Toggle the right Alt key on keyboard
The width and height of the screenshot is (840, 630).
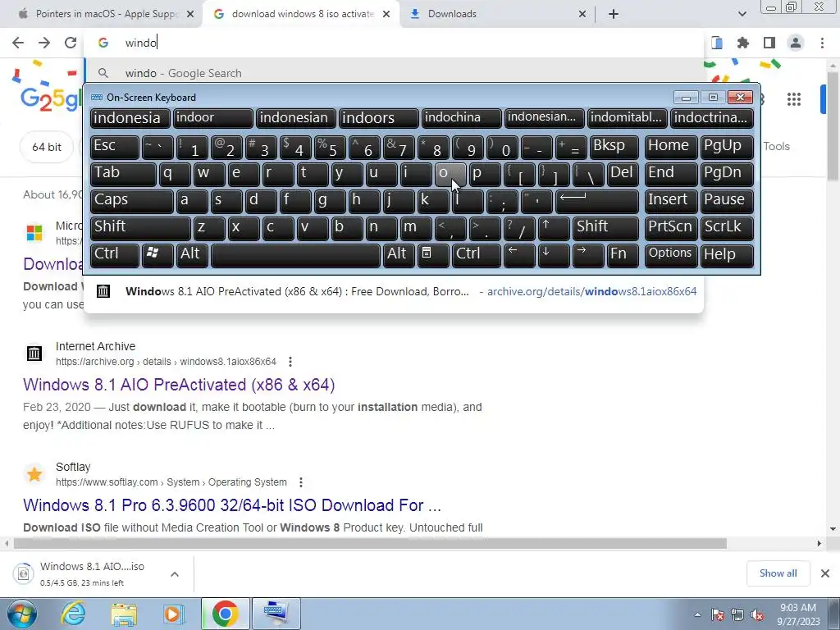point(399,255)
